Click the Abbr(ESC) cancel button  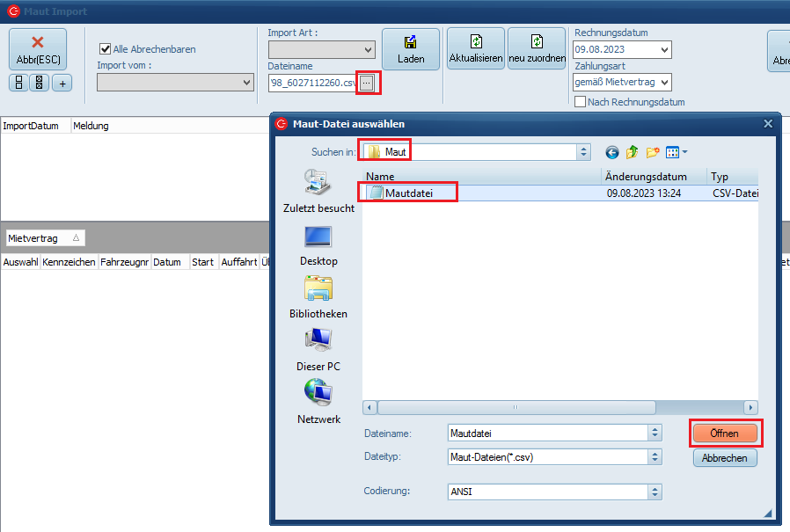(x=38, y=49)
